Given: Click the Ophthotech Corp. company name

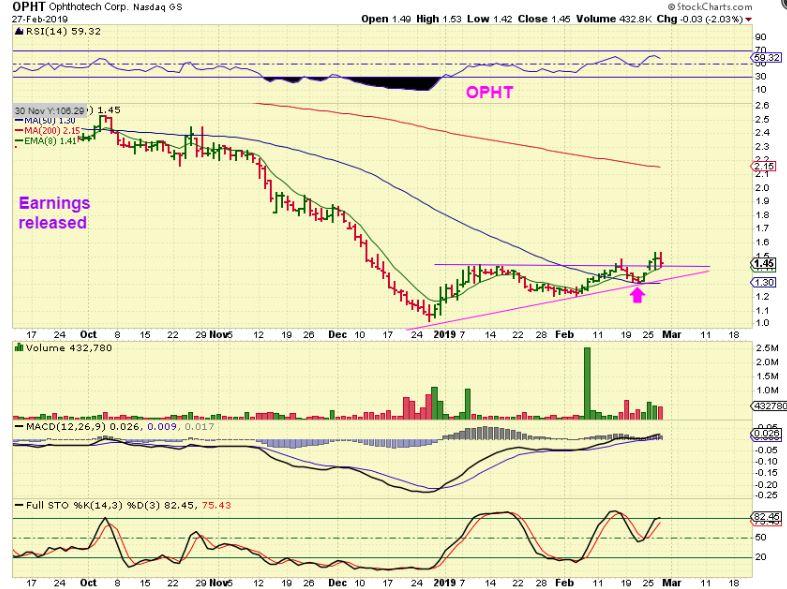Looking at the screenshot, I should [x=88, y=8].
